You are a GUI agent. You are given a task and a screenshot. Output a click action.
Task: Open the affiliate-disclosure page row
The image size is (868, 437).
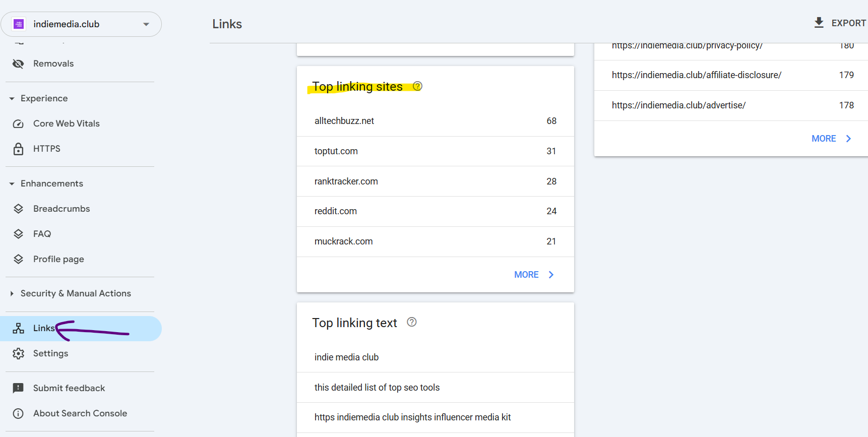tap(731, 75)
